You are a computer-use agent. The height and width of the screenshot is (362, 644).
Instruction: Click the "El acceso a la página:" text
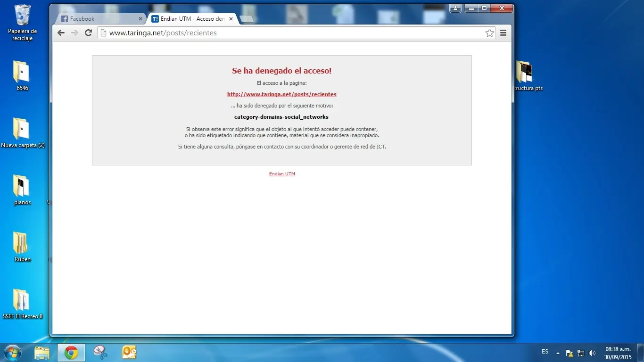click(282, 83)
